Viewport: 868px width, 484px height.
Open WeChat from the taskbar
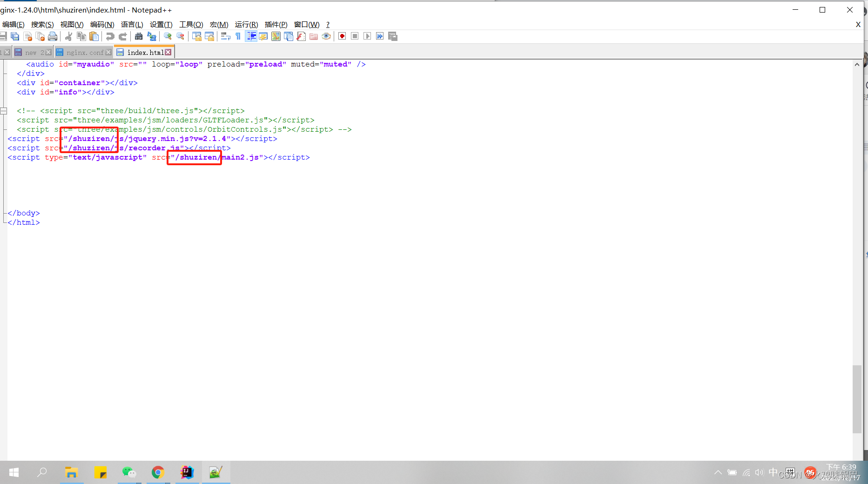click(x=129, y=472)
